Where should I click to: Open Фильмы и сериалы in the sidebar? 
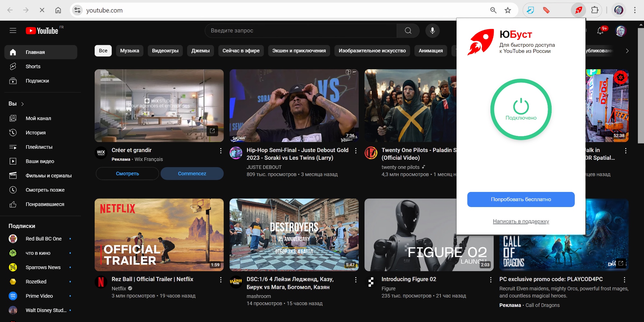[x=41, y=175]
